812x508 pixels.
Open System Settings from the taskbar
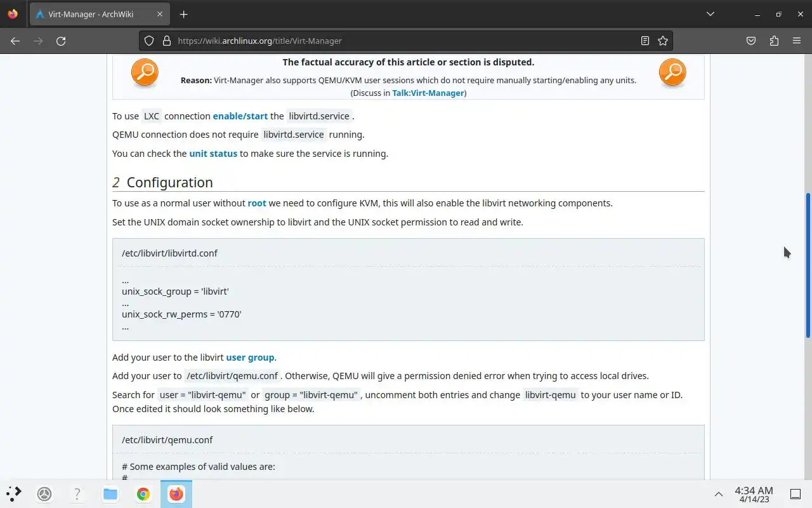(44, 493)
